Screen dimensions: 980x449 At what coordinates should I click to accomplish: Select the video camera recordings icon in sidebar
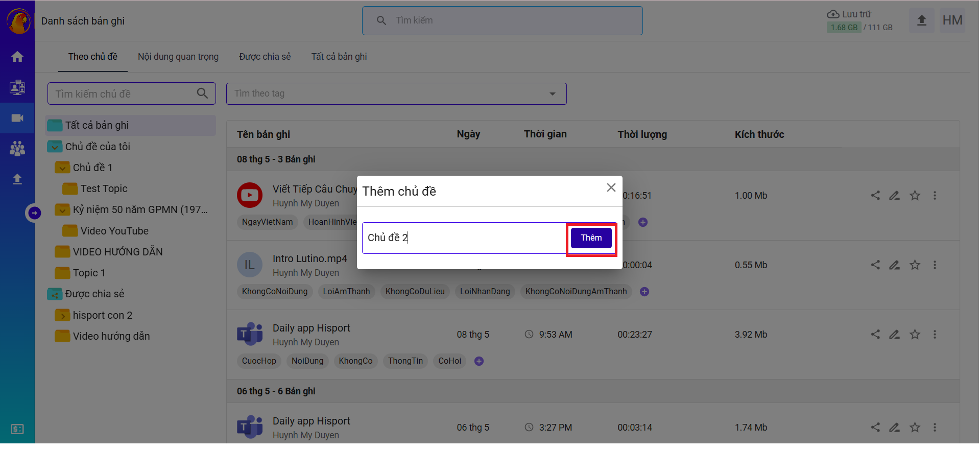tap(17, 118)
